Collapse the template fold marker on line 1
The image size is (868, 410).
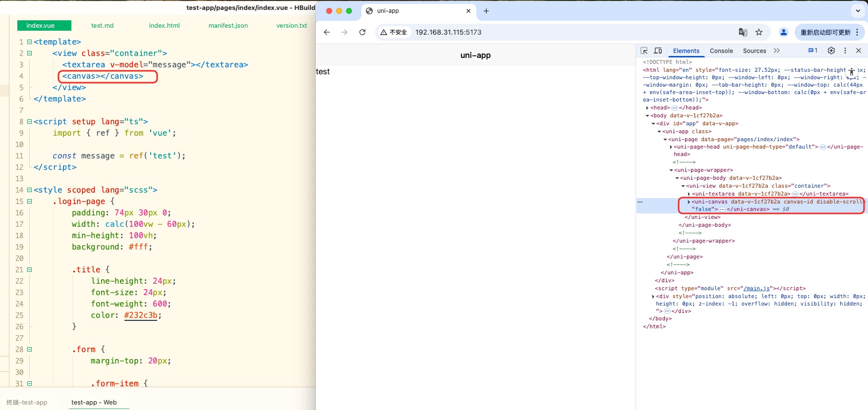[29, 42]
